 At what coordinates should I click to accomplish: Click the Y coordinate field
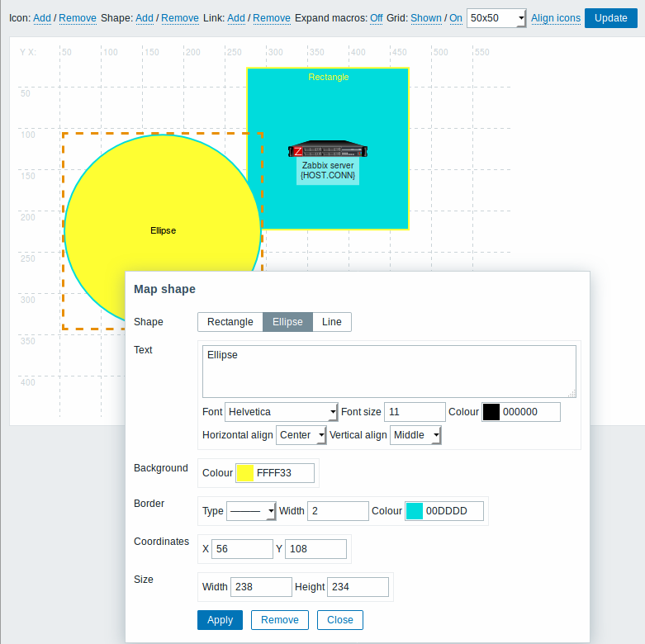point(315,548)
